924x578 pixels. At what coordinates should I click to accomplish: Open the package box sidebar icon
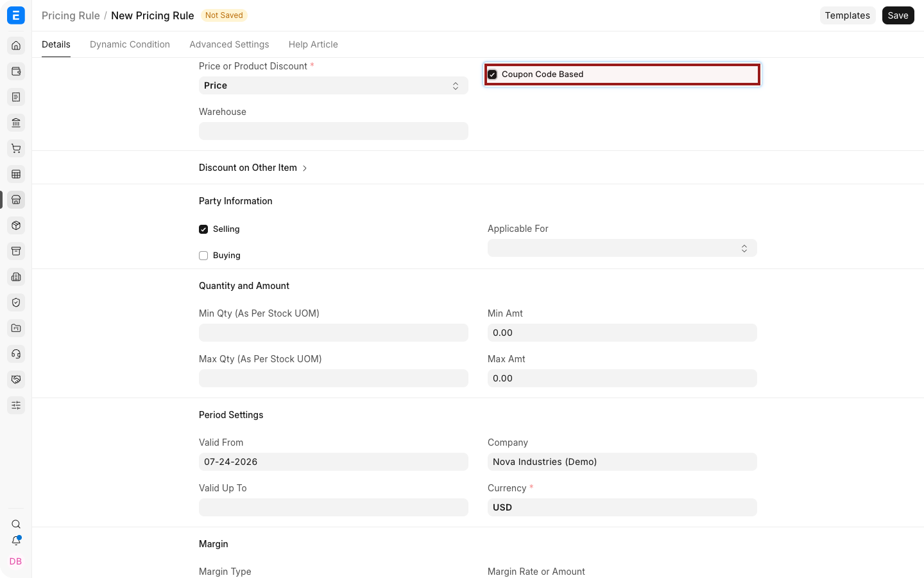tap(16, 225)
